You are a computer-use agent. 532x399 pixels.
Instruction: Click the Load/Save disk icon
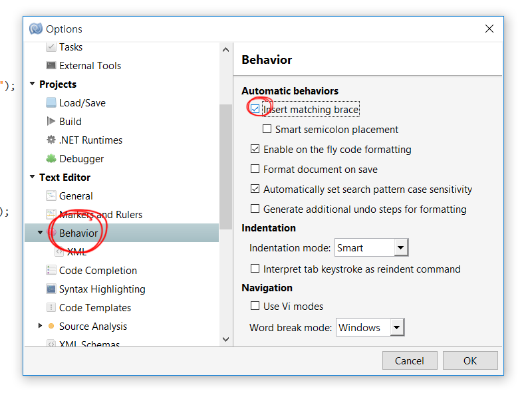[51, 102]
